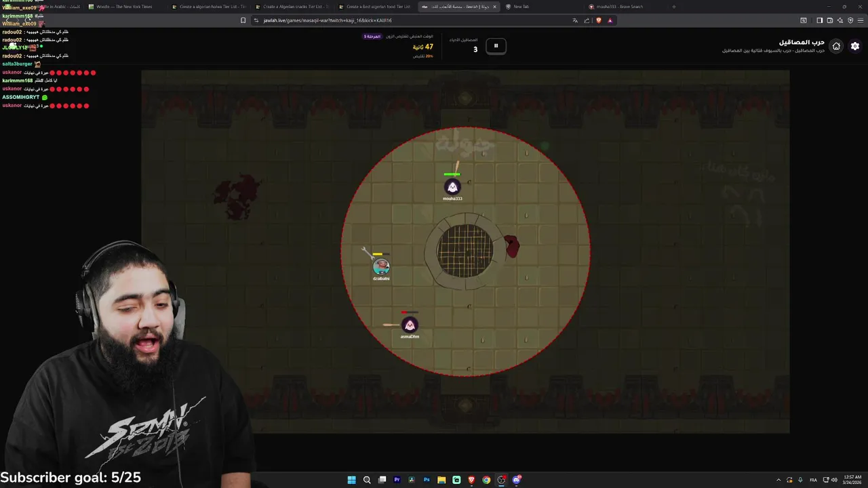Click the mouha333 player avatar

[x=452, y=187]
